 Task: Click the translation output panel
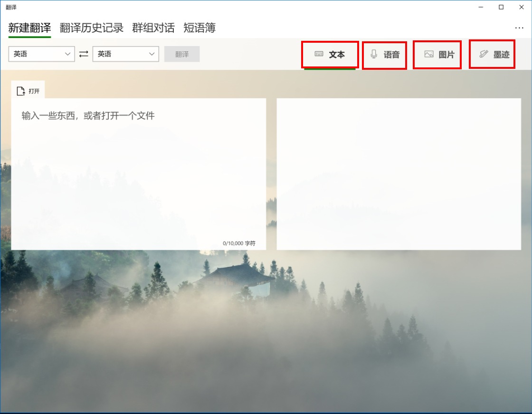click(399, 174)
